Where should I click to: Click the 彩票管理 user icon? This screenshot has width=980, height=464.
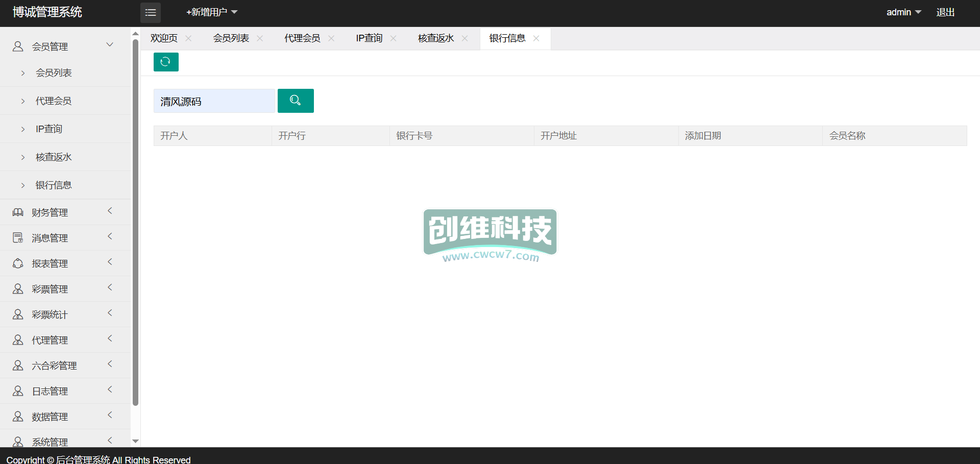click(18, 289)
